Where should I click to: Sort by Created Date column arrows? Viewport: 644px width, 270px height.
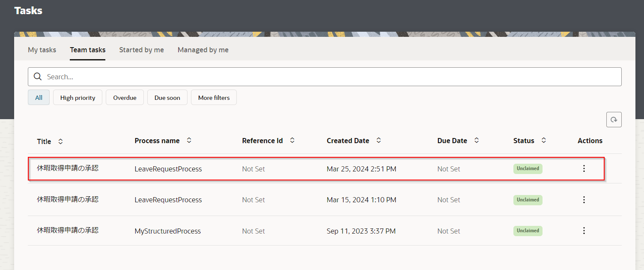[379, 141]
